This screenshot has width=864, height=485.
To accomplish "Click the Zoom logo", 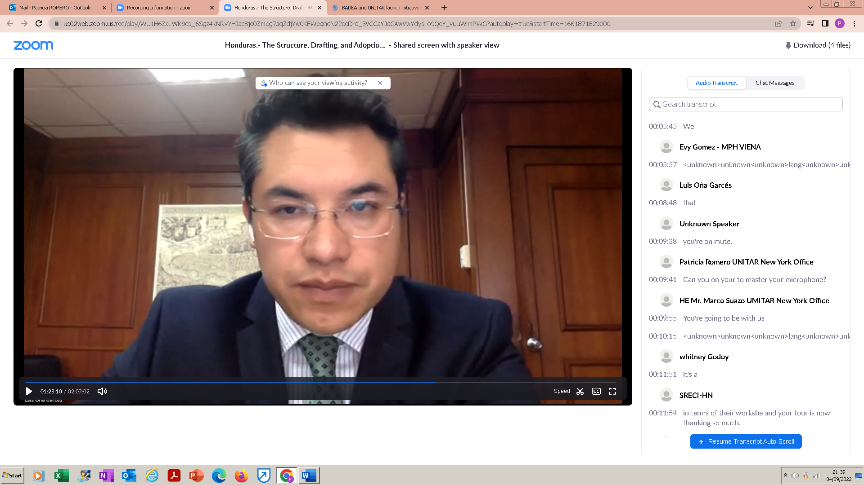I will 33,45.
